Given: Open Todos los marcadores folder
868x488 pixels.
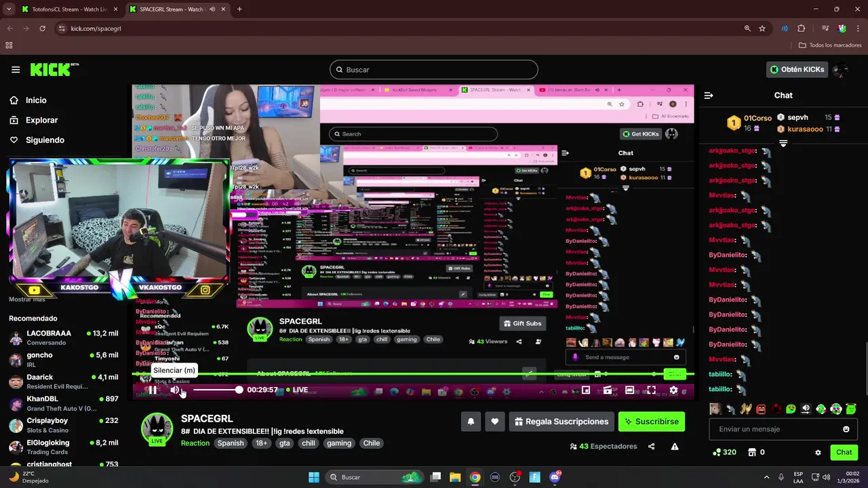Looking at the screenshot, I should point(830,45).
